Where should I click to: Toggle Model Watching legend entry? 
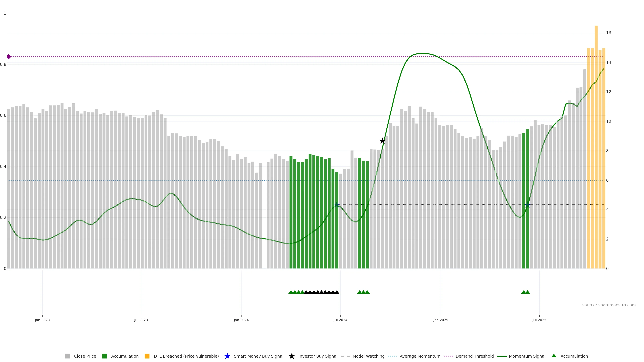[x=368, y=356]
